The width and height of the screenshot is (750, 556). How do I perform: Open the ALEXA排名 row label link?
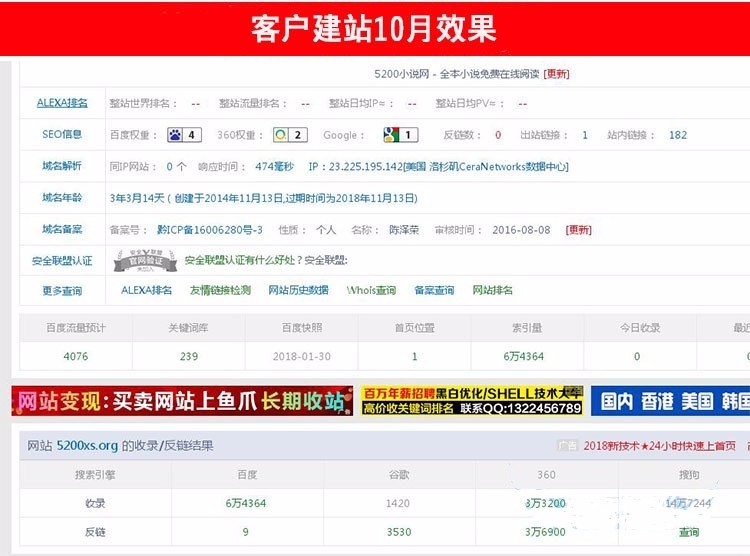pos(62,103)
